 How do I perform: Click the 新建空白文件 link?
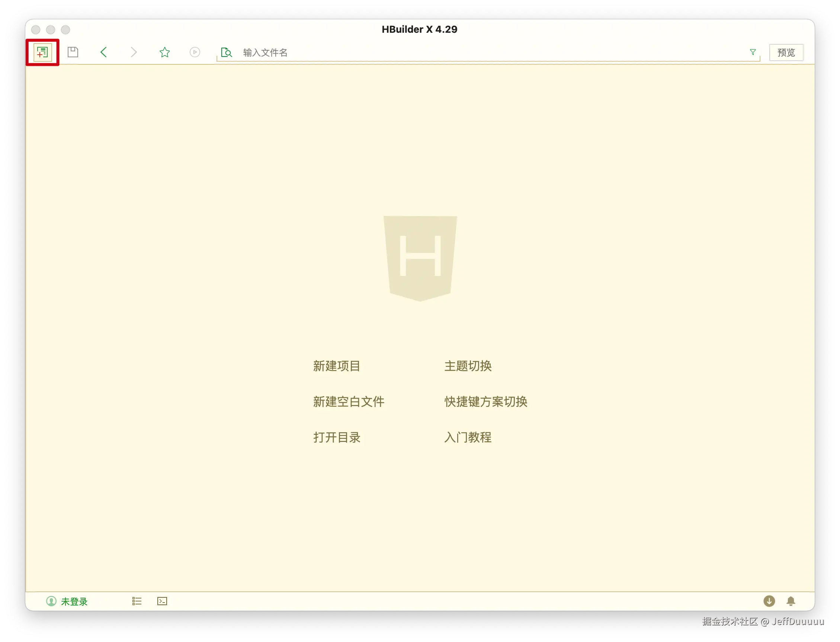[x=349, y=402]
